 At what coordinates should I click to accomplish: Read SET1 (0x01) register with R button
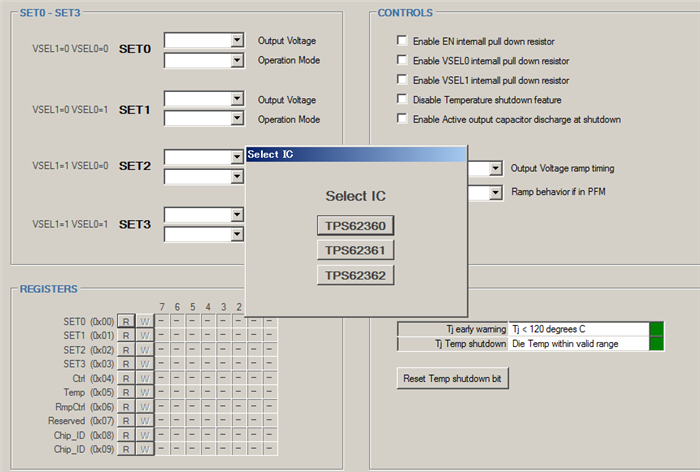point(126,335)
